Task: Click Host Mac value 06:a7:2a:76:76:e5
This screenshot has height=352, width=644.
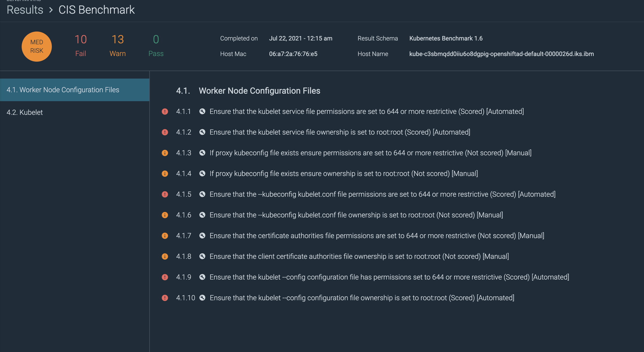Action: pyautogui.click(x=293, y=54)
